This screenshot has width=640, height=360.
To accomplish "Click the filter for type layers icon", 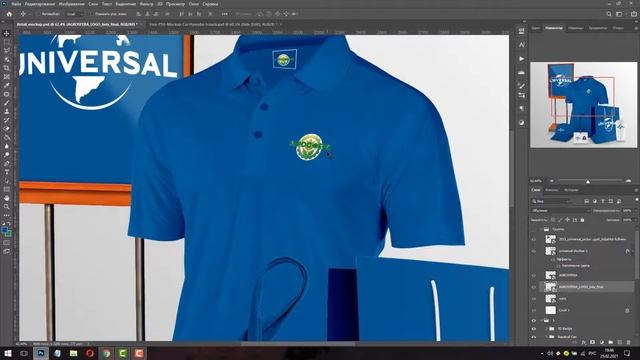I will pyautogui.click(x=603, y=201).
